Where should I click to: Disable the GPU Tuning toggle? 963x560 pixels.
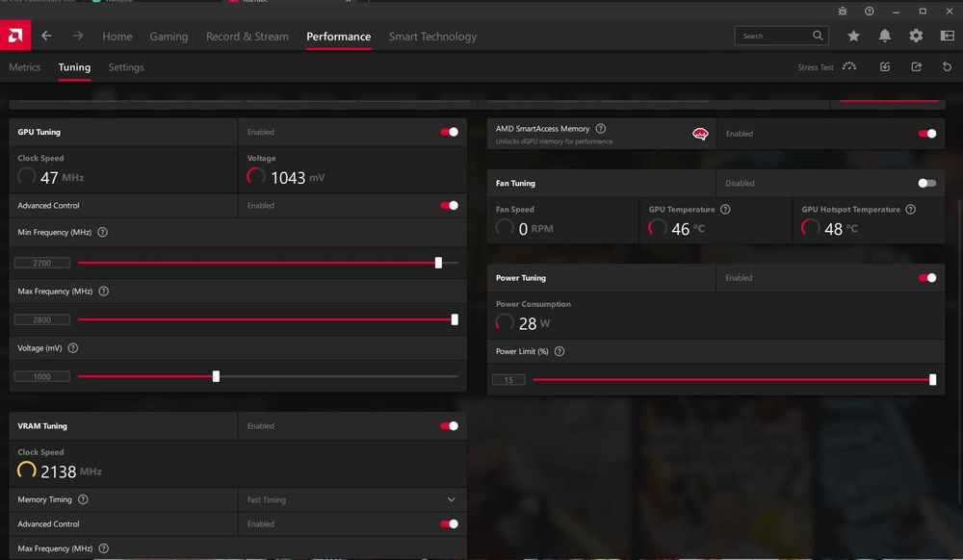[x=449, y=132]
